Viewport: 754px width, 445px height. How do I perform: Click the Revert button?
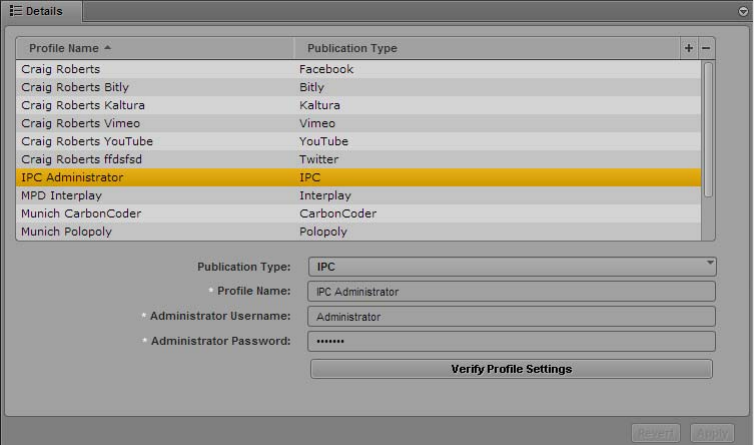tap(656, 433)
